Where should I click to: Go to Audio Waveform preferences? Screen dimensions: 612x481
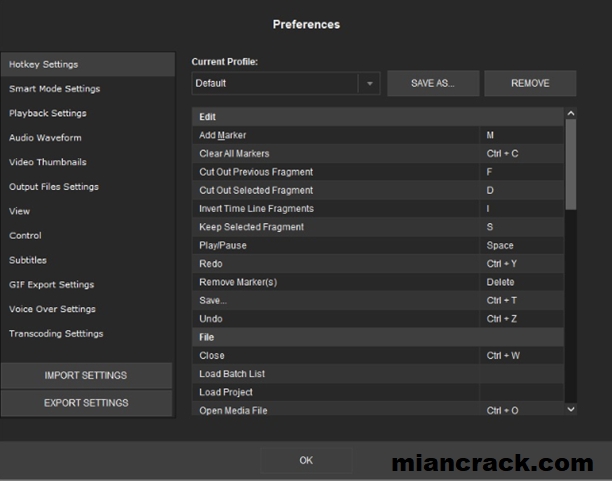pyautogui.click(x=87, y=138)
